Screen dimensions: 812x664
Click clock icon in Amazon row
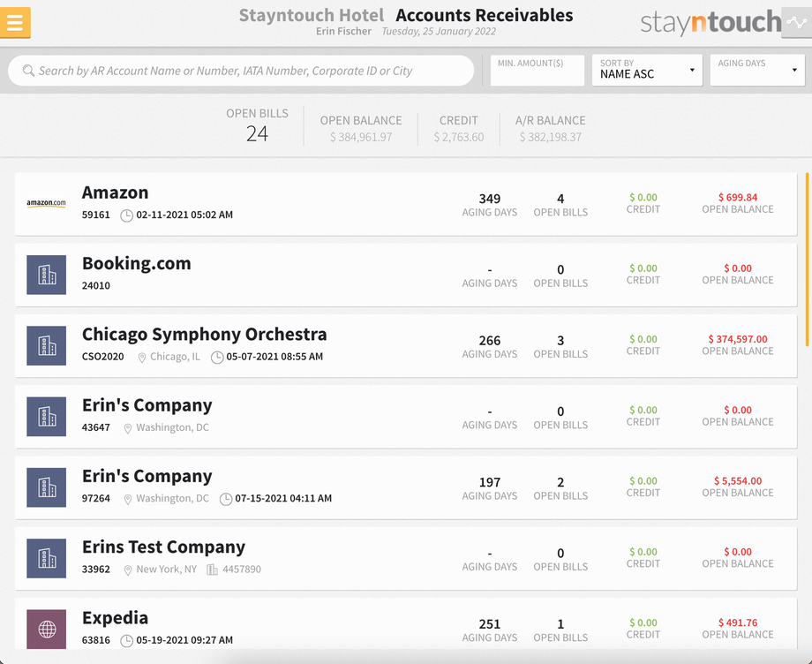(x=126, y=215)
